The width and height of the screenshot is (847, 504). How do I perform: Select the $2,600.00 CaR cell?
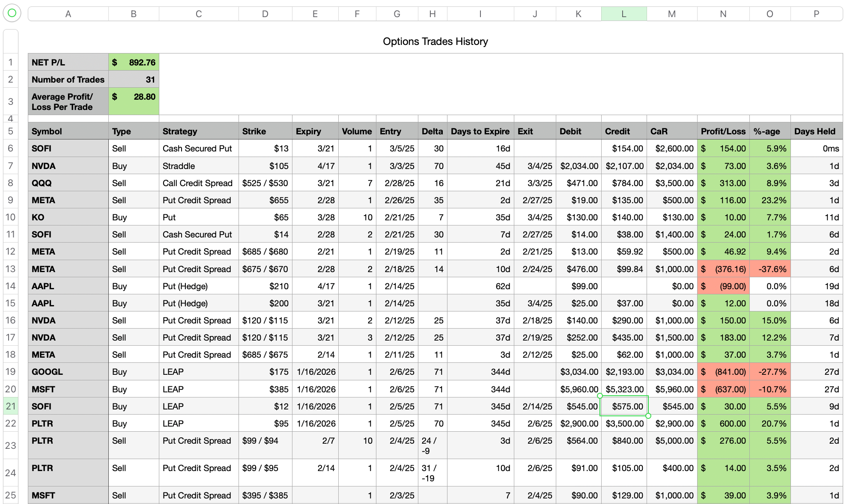point(672,148)
